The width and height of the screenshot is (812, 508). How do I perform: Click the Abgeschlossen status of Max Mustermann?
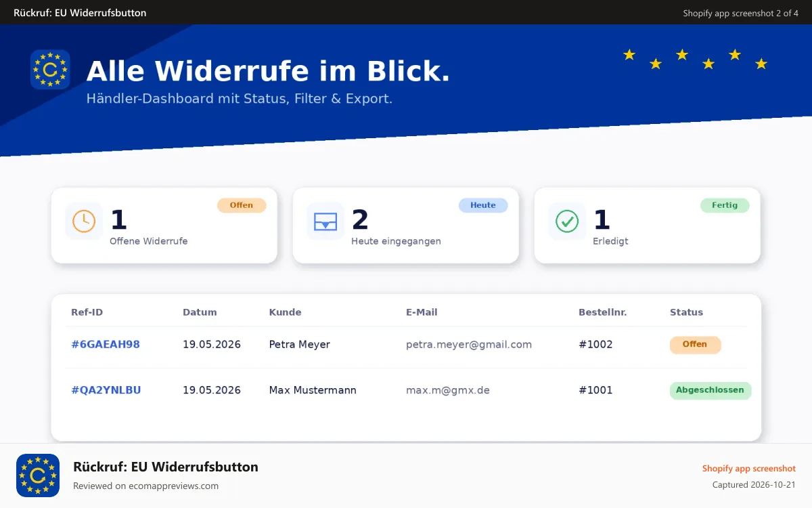(710, 390)
